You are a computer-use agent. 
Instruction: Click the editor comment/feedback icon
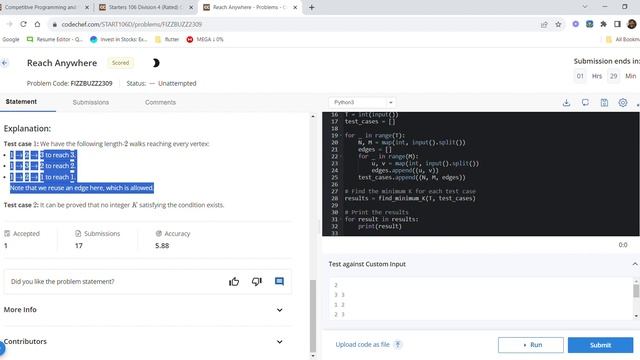pyautogui.click(x=585, y=103)
